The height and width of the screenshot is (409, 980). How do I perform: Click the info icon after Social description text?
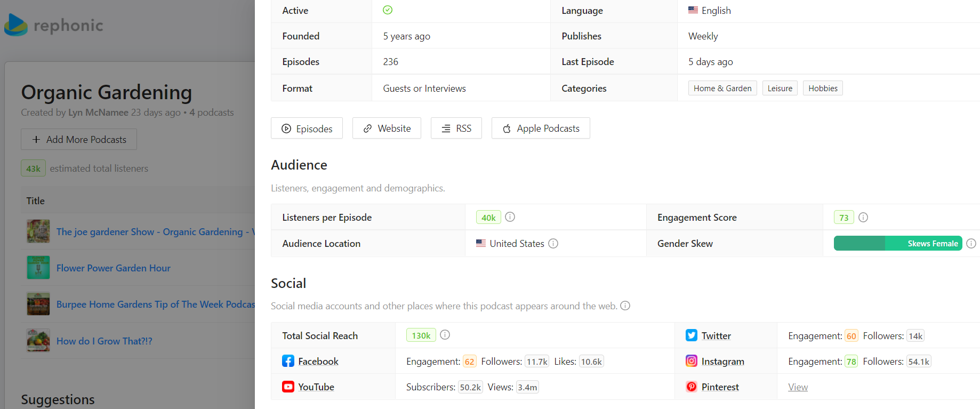coord(625,306)
